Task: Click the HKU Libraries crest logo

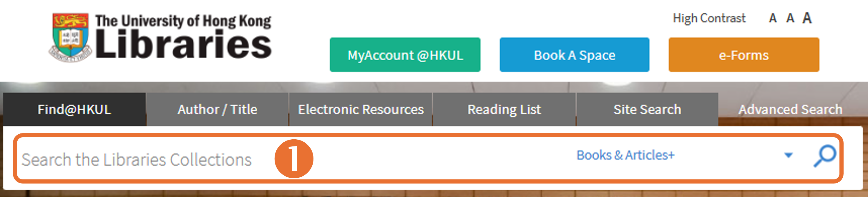Action: point(70,37)
